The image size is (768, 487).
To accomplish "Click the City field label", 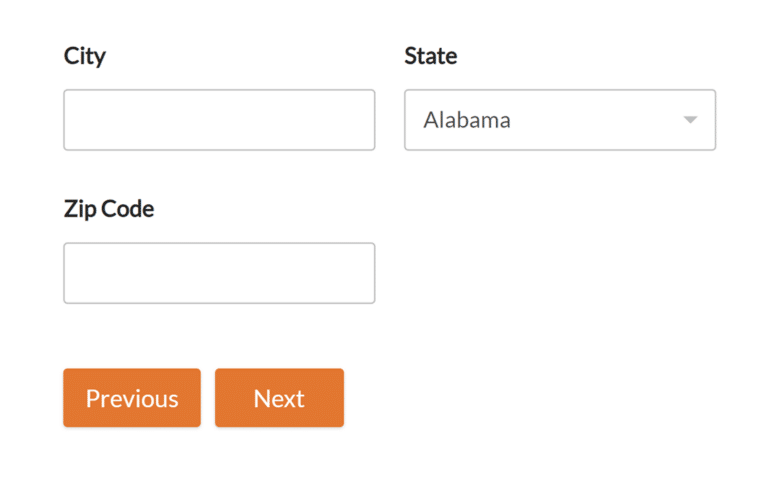I will [84, 56].
